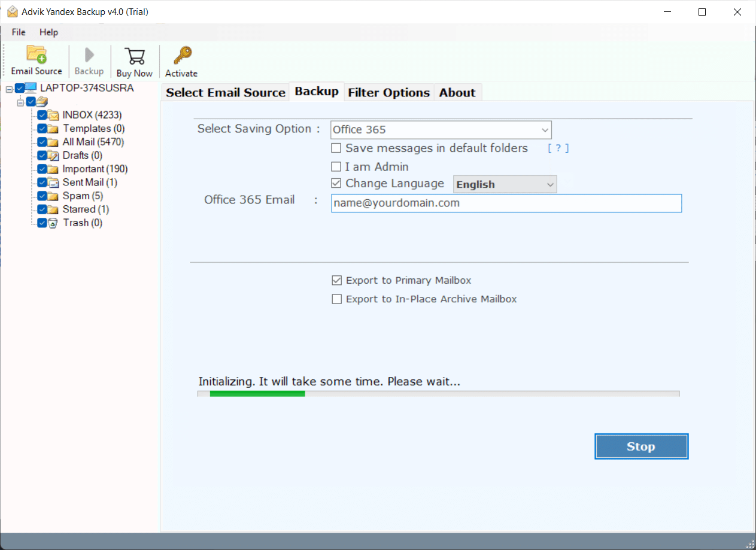The height and width of the screenshot is (550, 756).
Task: Switch to the About tab
Action: click(x=457, y=92)
